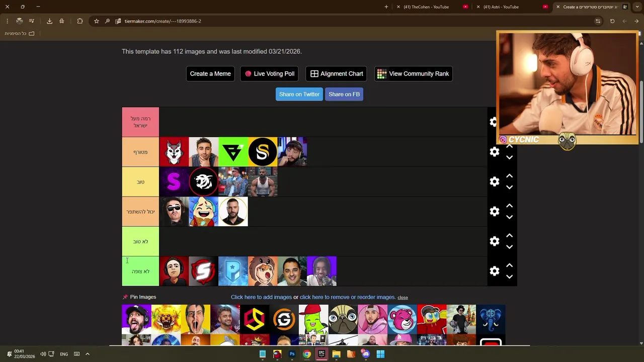Select the blue star shield logo thumbnail
644x362 pixels.
[233, 271]
